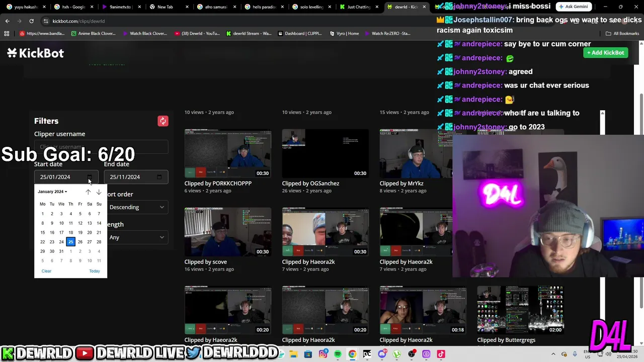Focus the Clipper username input

click(x=101, y=147)
